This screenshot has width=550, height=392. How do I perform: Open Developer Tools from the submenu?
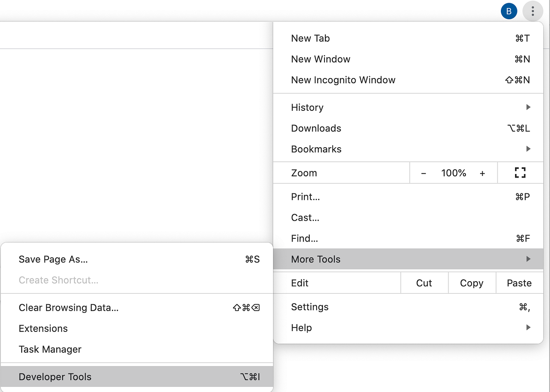pyautogui.click(x=137, y=377)
